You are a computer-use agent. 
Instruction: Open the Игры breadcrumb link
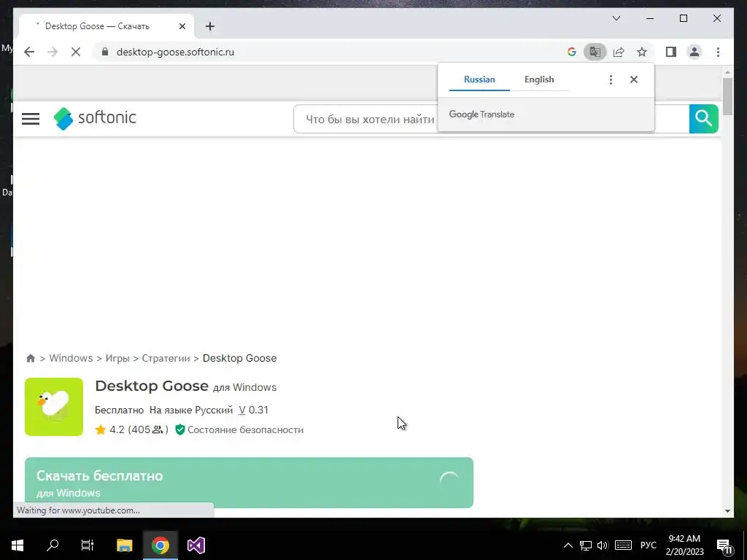pos(117,358)
